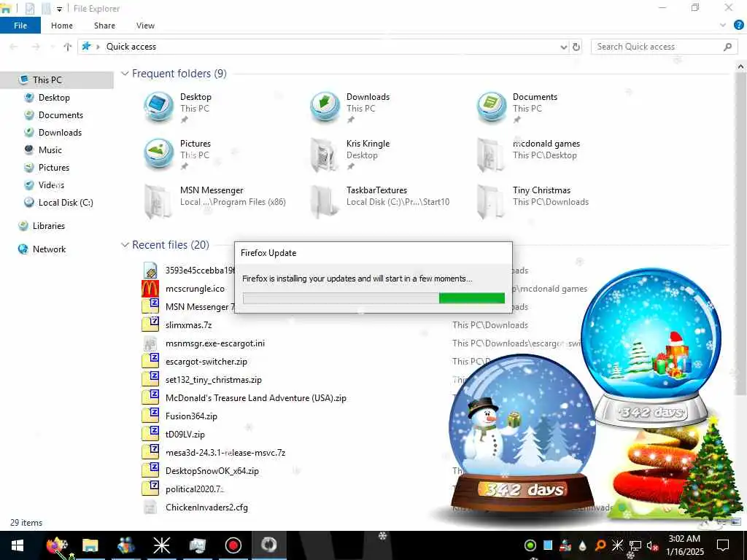Select the slimxmas.7z file
The height and width of the screenshot is (560, 747).
coord(189,325)
